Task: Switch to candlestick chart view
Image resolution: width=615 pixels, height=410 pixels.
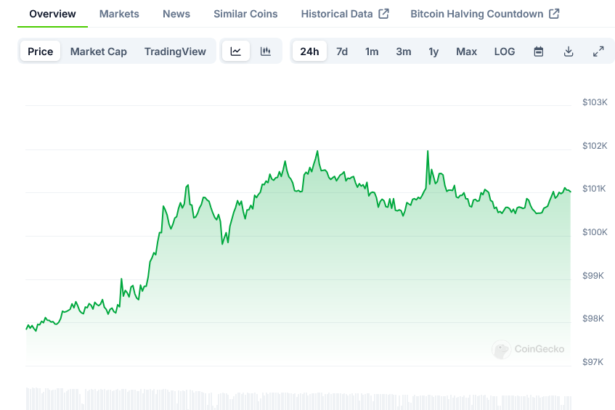Action: click(265, 52)
